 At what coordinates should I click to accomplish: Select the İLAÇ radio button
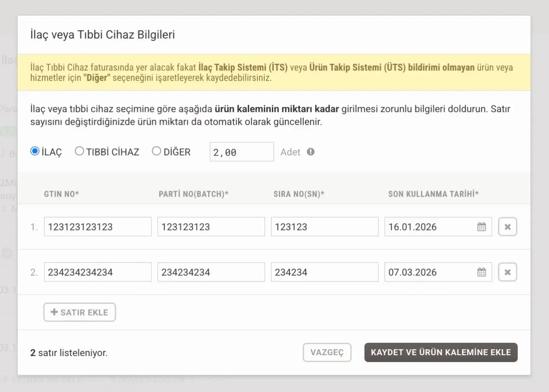click(x=35, y=151)
